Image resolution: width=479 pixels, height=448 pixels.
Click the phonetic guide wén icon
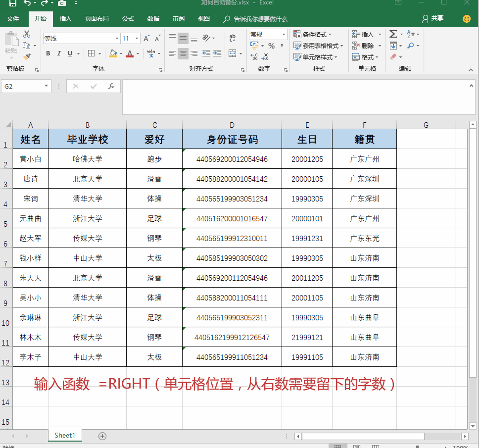click(x=151, y=53)
